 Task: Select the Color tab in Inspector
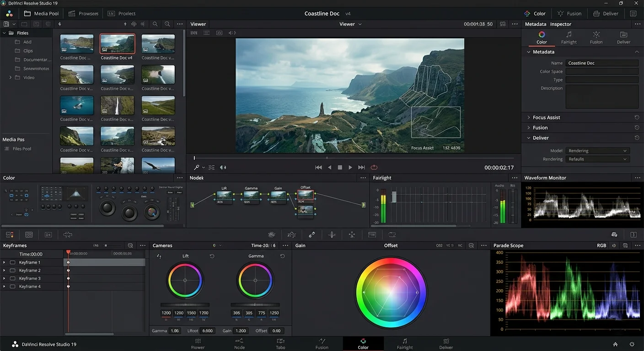[x=542, y=37]
